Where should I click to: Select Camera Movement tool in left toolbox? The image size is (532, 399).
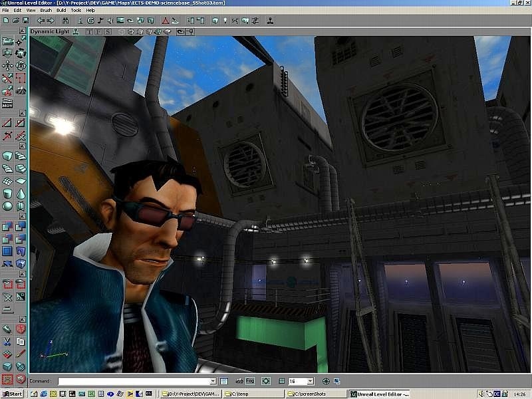(x=7, y=41)
